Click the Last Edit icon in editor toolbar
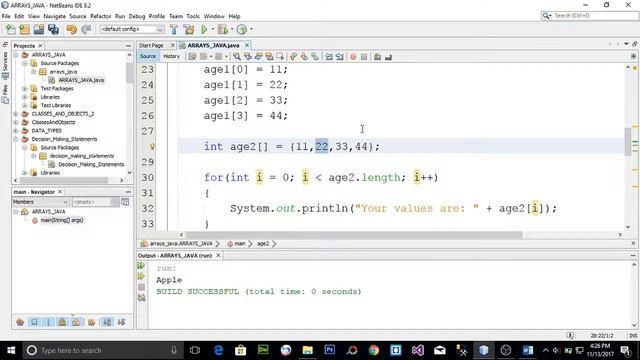 pyautogui.click(x=193, y=57)
